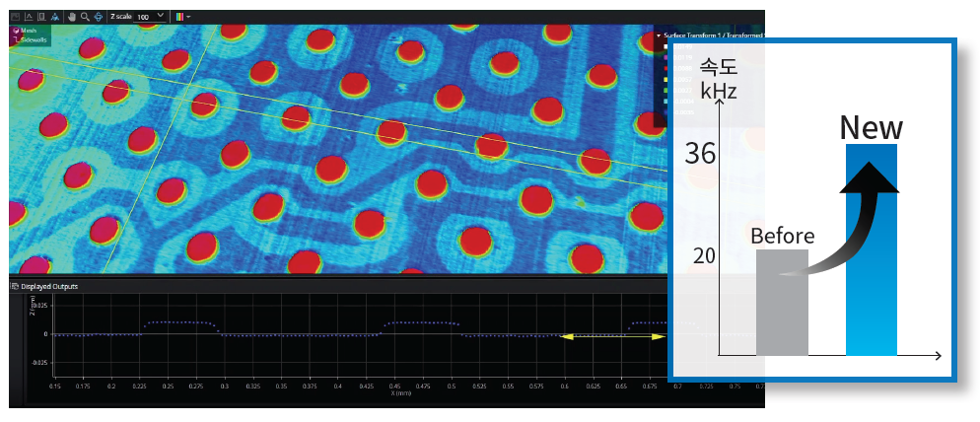Image resolution: width=980 pixels, height=422 pixels.
Task: Click the Z scale value field
Action: pos(144,17)
